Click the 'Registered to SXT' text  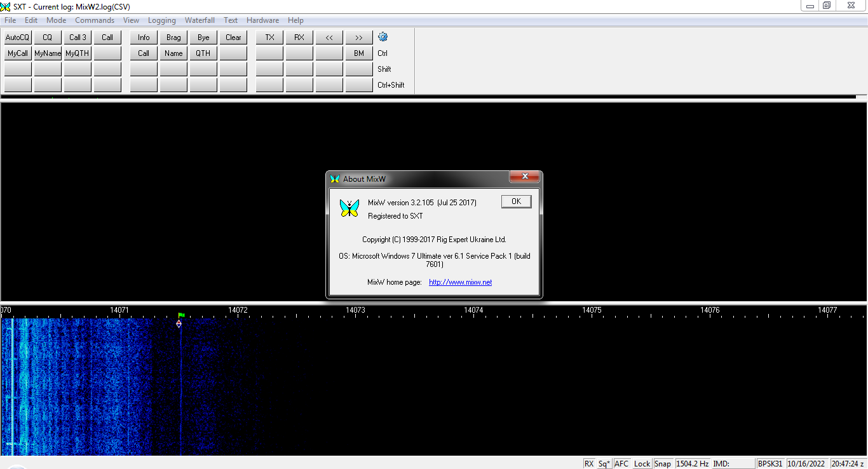click(395, 216)
